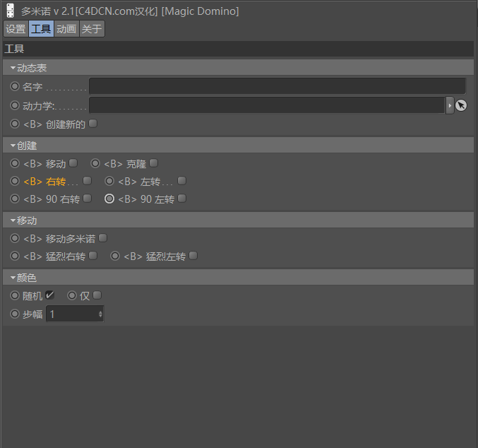
Task: Click the <B> 移动多米诺 label
Action: [59, 239]
